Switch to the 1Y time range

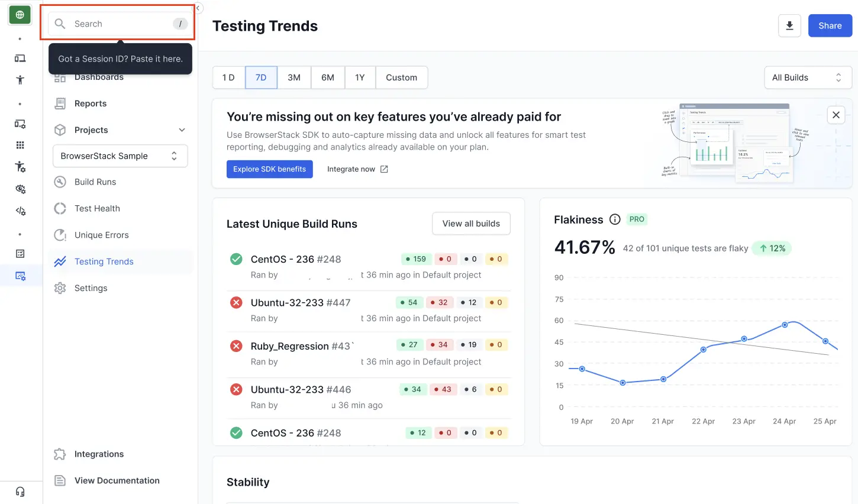(x=360, y=77)
